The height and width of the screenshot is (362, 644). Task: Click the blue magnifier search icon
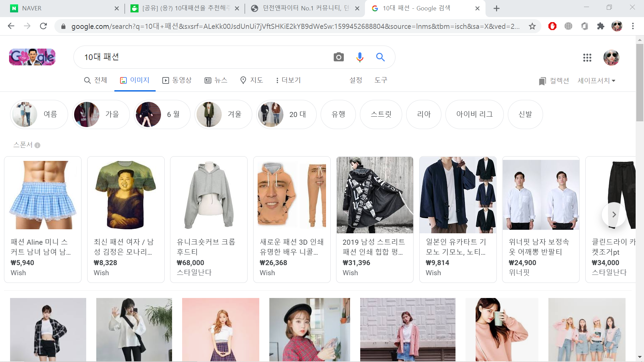pyautogui.click(x=380, y=57)
